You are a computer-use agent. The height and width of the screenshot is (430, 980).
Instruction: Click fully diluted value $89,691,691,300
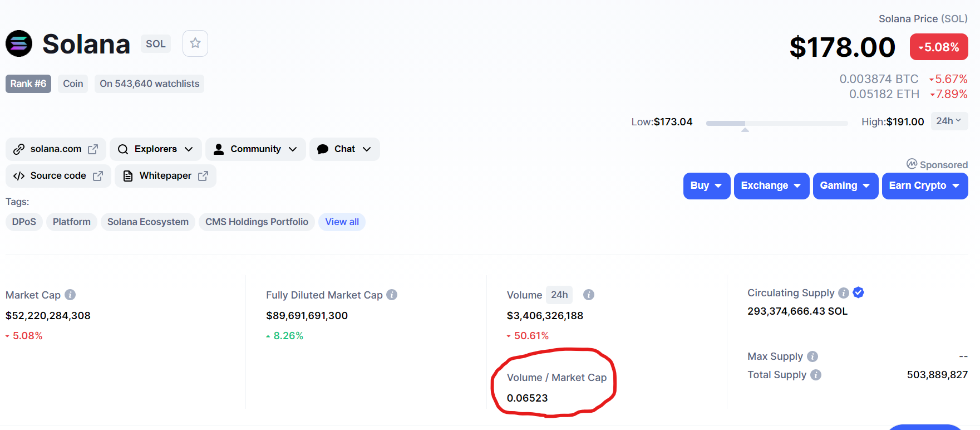click(307, 316)
